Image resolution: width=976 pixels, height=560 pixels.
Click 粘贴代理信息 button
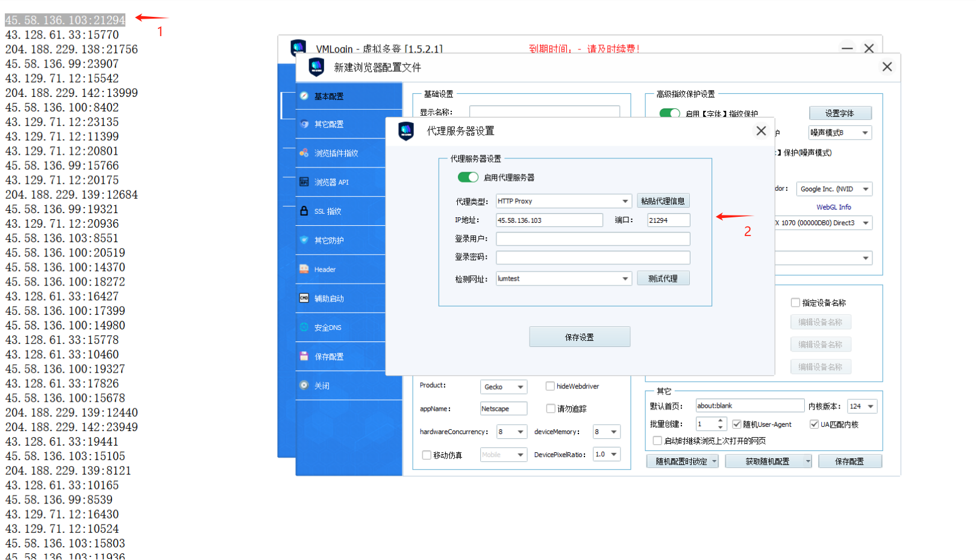pos(663,201)
